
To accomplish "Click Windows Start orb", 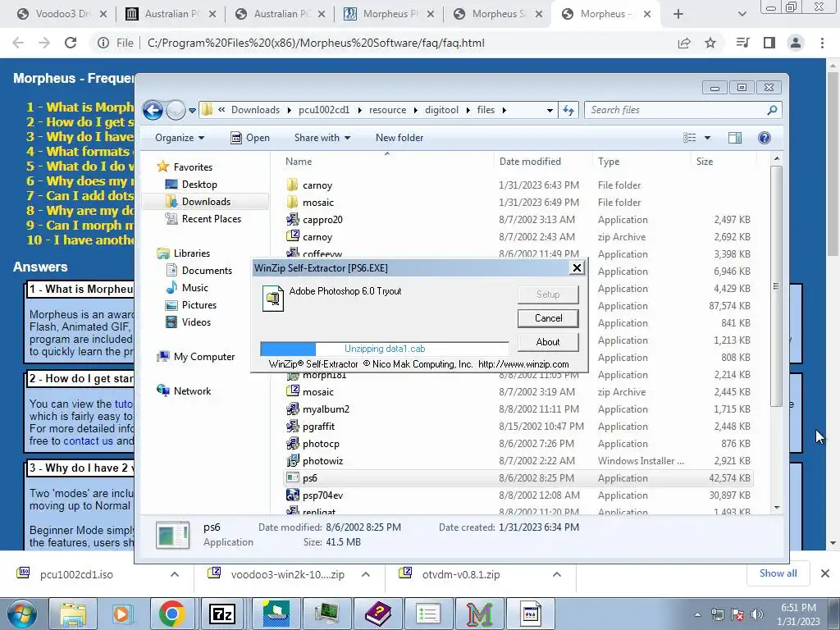I will pos(22,614).
